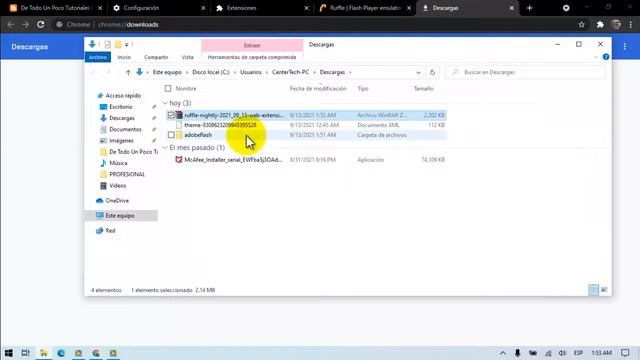The image size is (640, 360).
Task: Open the Vista ribbon tab
Action: click(x=187, y=57)
